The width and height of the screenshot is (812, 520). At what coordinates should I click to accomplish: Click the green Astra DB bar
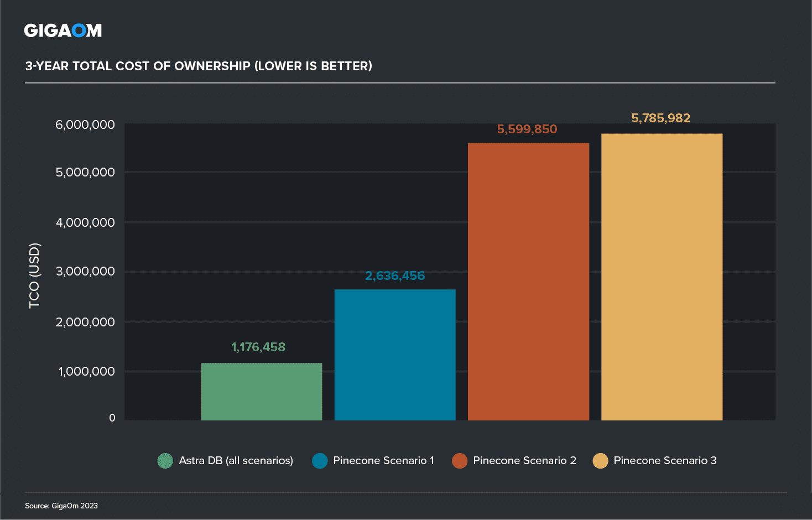click(x=261, y=392)
